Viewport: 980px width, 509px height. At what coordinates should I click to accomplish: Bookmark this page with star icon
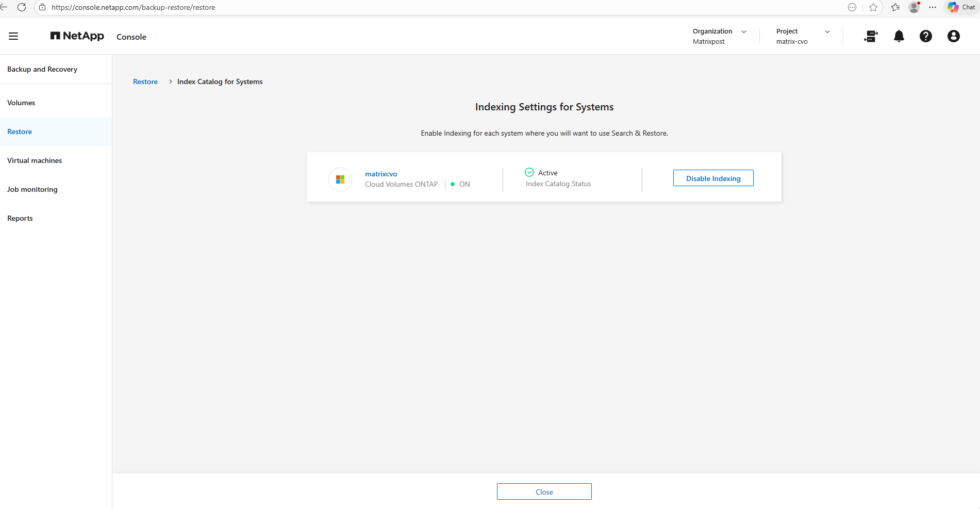[873, 7]
